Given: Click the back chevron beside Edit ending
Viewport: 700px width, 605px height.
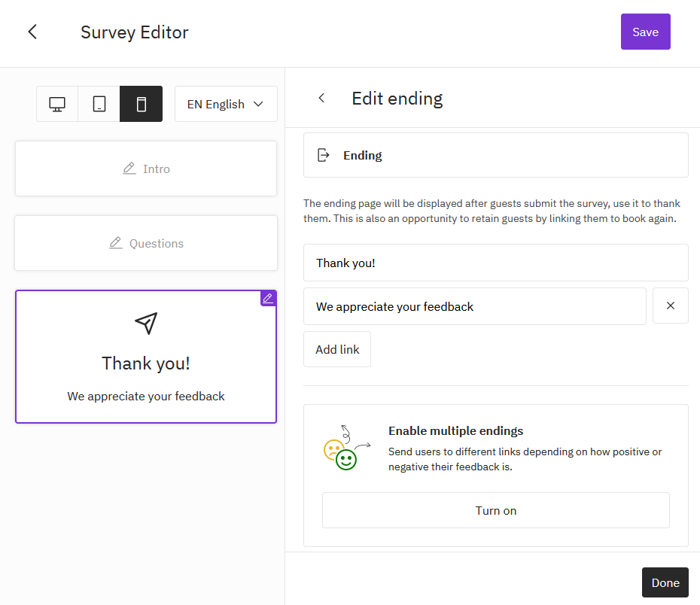Looking at the screenshot, I should (321, 98).
